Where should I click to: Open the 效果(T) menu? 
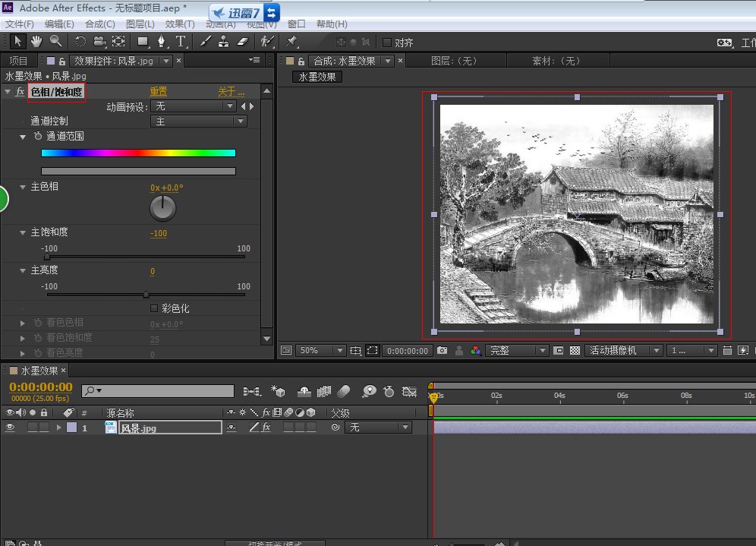[x=180, y=24]
